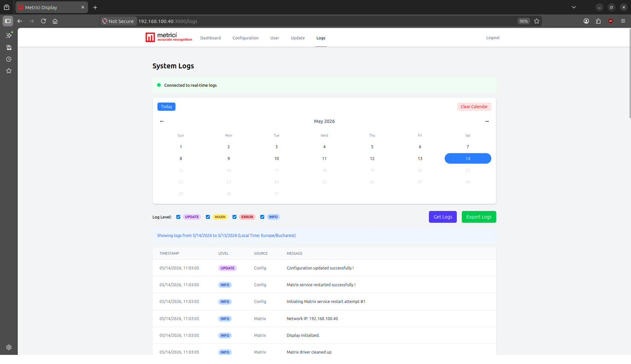Open the browser extensions menu
631x364 pixels.
click(x=598, y=21)
